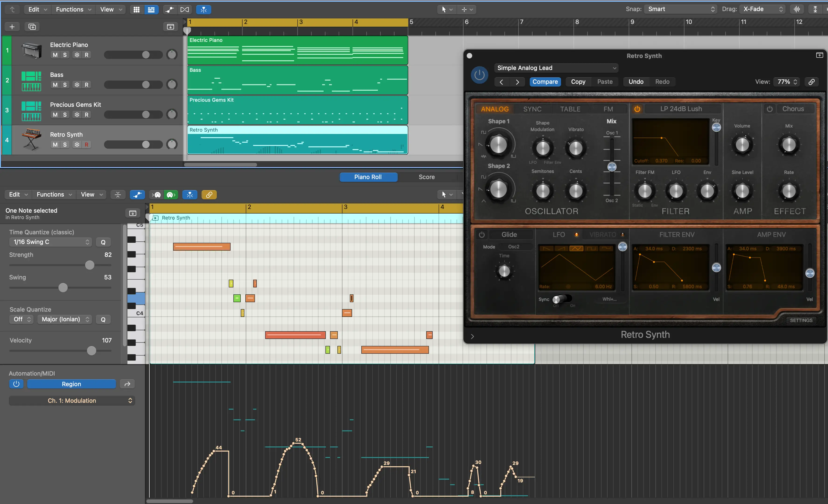Toggle the Retro Synth plugin power button
Viewport: 828px width, 504px height.
click(x=479, y=75)
